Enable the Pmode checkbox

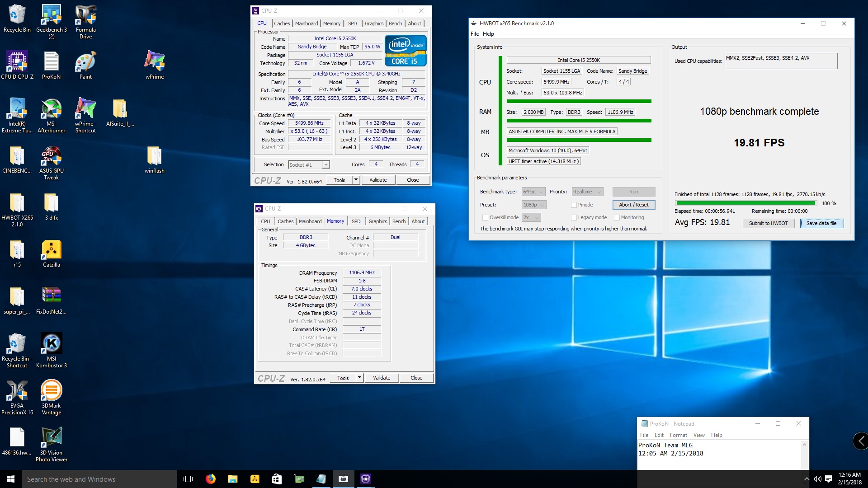[x=574, y=205]
